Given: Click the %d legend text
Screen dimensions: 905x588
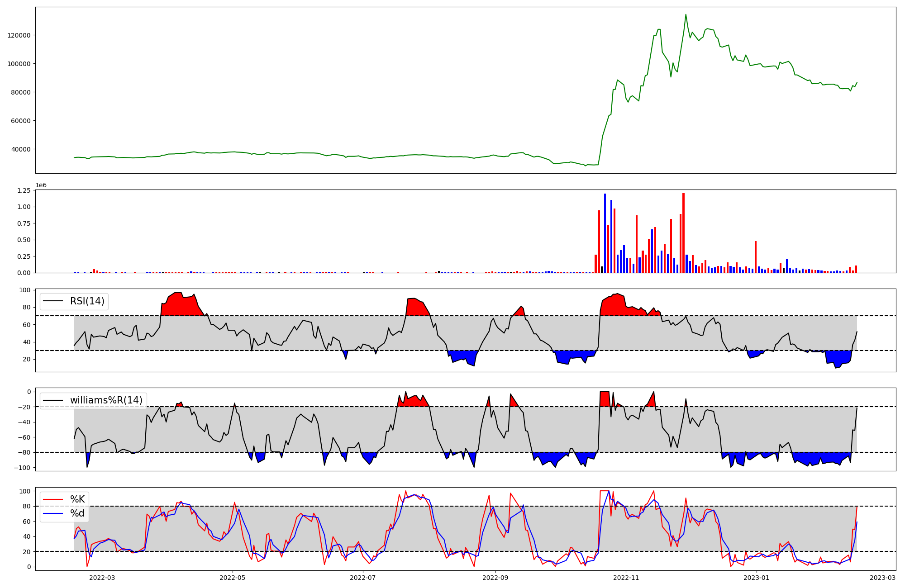Looking at the screenshot, I should 77,513.
